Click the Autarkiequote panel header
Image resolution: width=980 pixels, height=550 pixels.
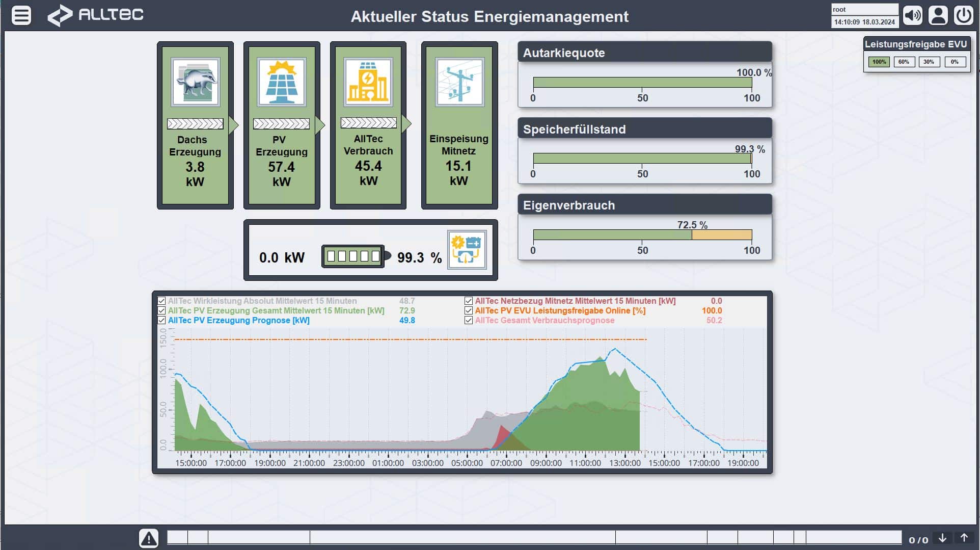click(645, 53)
